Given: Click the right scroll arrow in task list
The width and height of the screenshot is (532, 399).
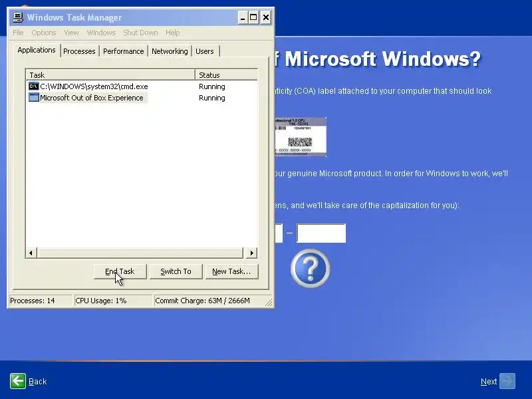Looking at the screenshot, I should (251, 253).
